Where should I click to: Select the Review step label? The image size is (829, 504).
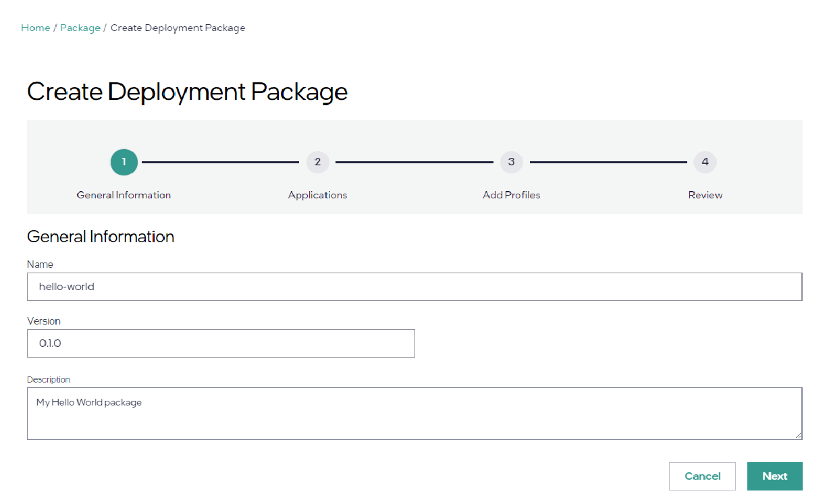click(x=705, y=195)
